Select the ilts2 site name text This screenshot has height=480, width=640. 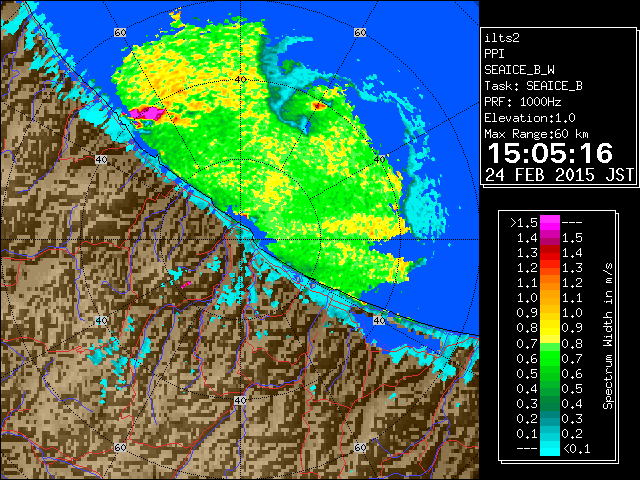tap(502, 38)
